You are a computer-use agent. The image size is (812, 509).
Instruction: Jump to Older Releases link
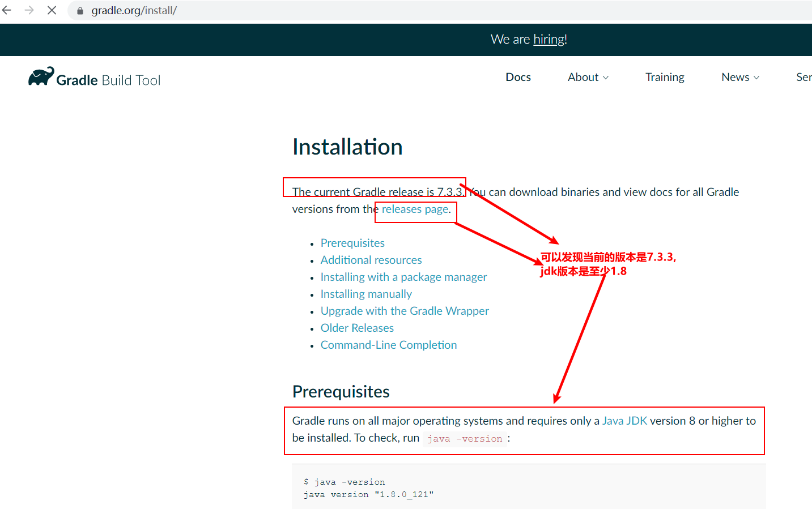357,328
